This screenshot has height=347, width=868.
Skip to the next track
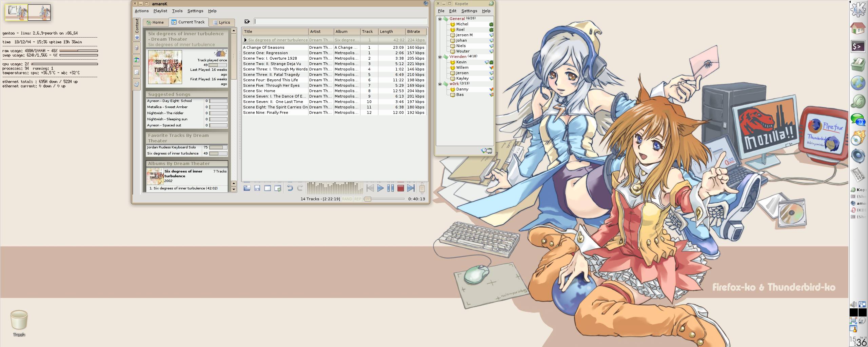[x=411, y=188]
